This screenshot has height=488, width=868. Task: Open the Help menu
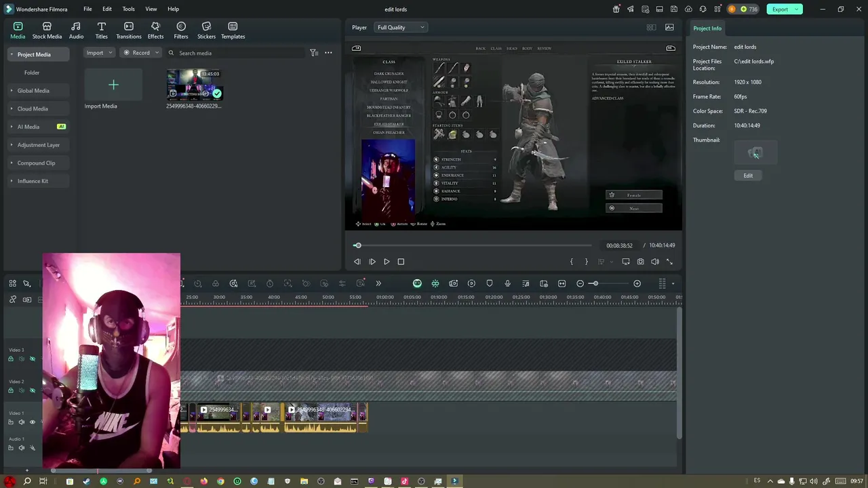tap(173, 9)
